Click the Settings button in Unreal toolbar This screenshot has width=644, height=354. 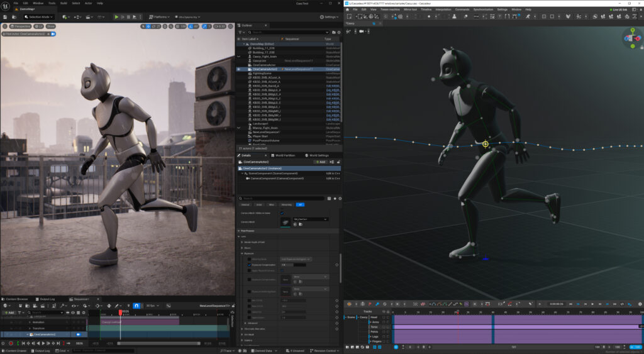click(x=329, y=17)
